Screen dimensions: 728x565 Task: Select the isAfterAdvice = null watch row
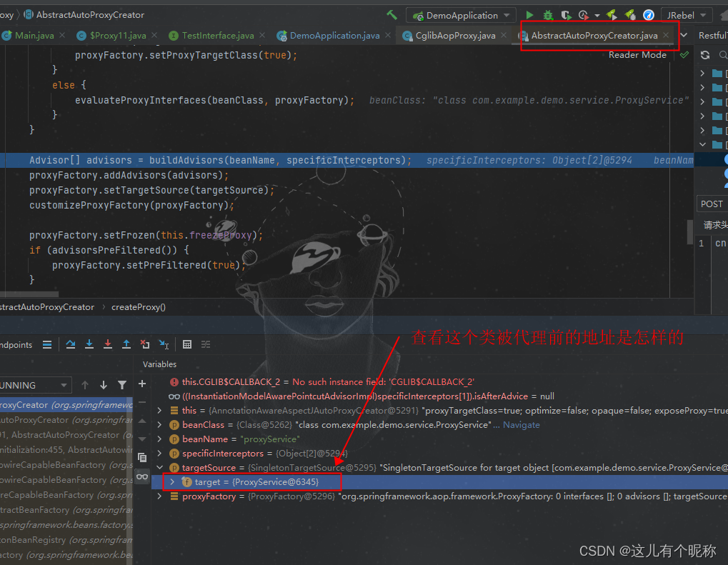point(439,396)
